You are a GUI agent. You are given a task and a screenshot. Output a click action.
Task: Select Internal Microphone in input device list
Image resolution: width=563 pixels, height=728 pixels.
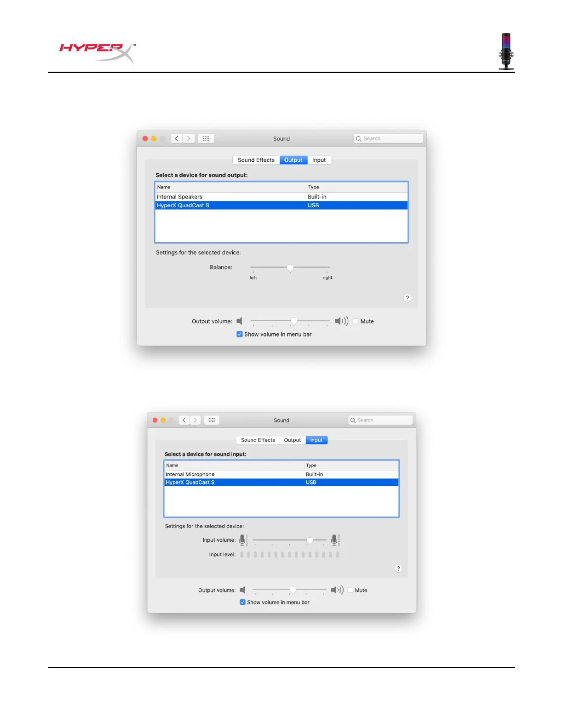pos(281,474)
